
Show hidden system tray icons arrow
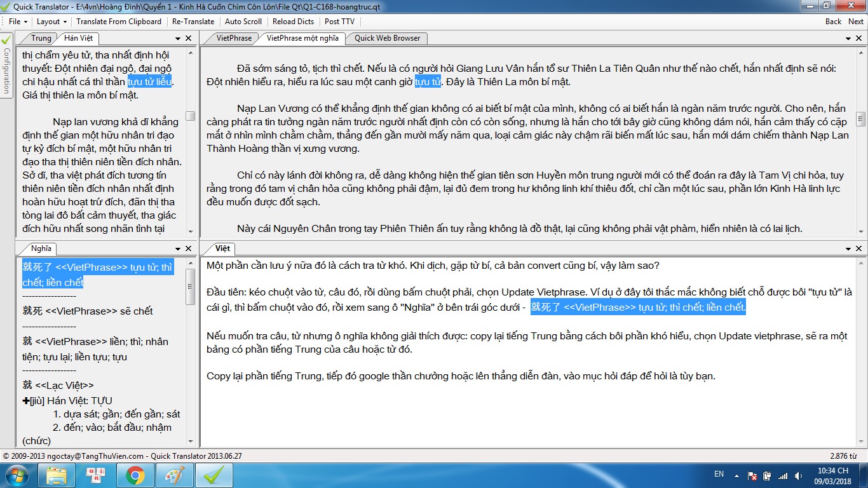tap(736, 476)
